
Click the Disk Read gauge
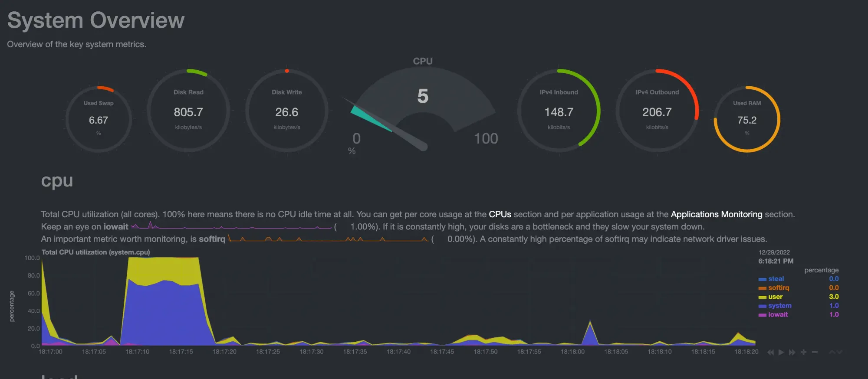coord(188,111)
